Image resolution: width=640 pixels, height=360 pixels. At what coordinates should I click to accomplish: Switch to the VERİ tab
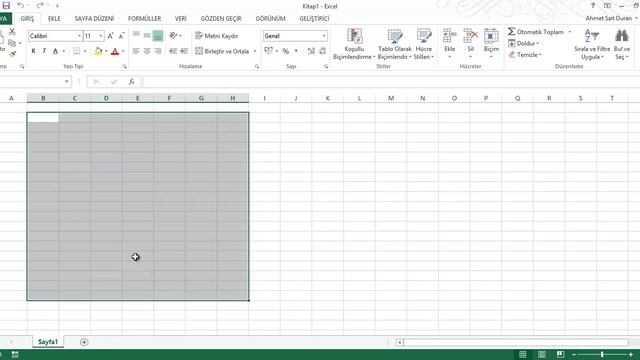click(x=181, y=18)
